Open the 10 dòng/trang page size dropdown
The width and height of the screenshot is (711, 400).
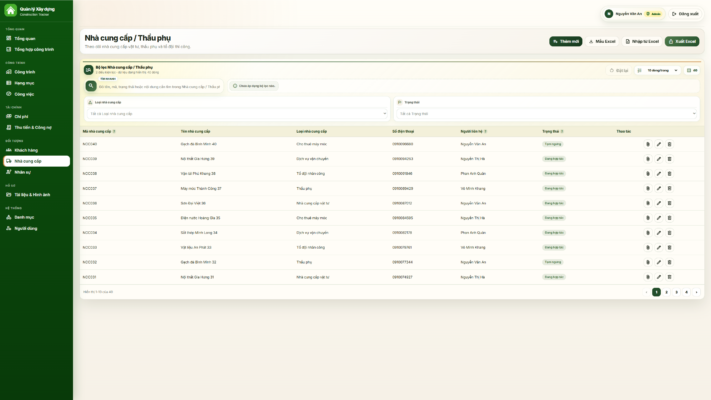(657, 70)
